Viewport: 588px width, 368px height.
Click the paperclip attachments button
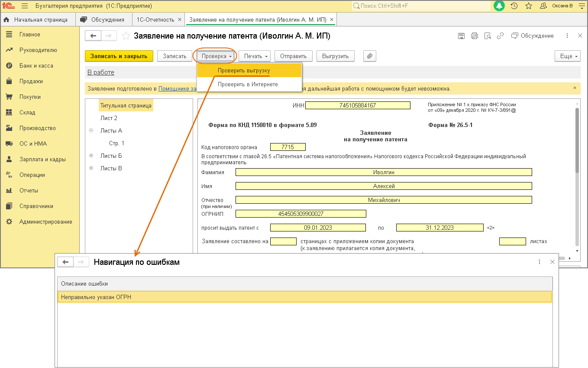[x=369, y=56]
